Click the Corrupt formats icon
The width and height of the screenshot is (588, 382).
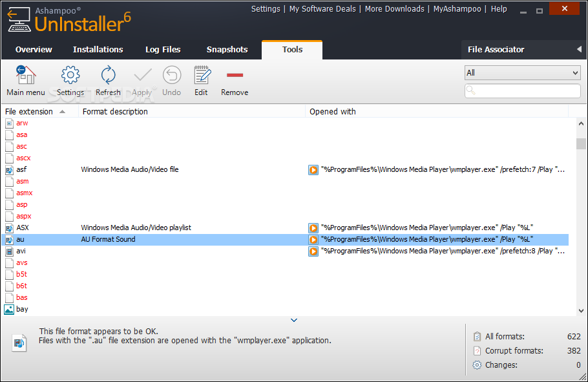click(477, 351)
